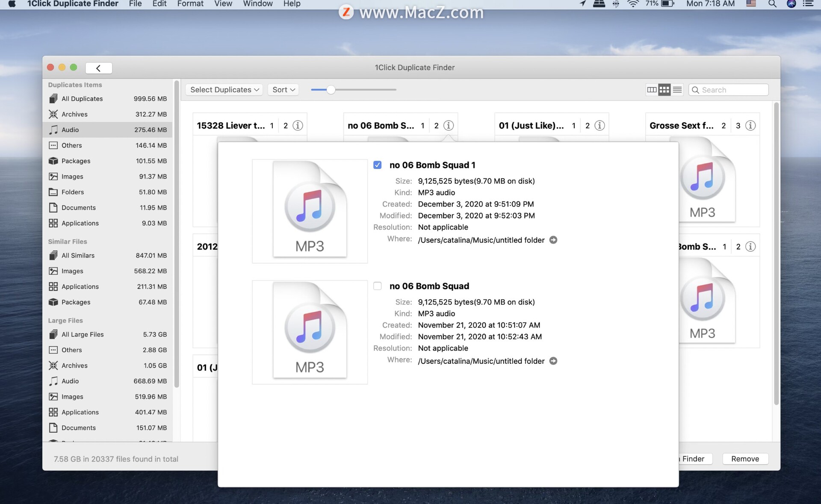The image size is (821, 504).
Task: Select large Audio showing 668.69 MB
Action: pyautogui.click(x=107, y=381)
